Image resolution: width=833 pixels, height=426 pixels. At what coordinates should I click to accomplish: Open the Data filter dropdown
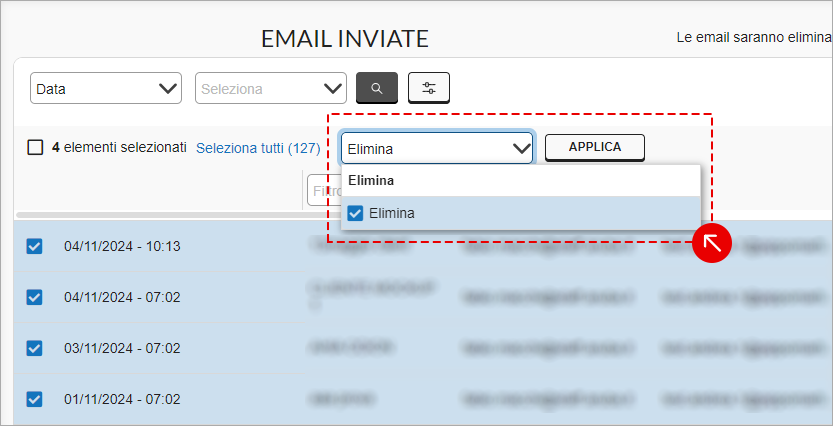click(106, 88)
